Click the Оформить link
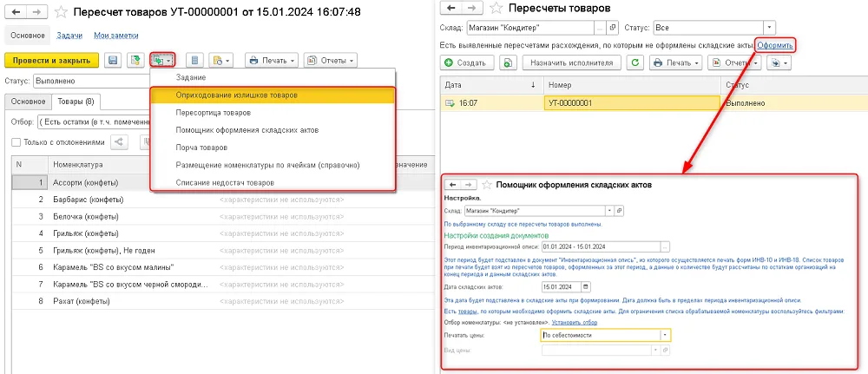Screen dimensions: 868x374 [775, 45]
